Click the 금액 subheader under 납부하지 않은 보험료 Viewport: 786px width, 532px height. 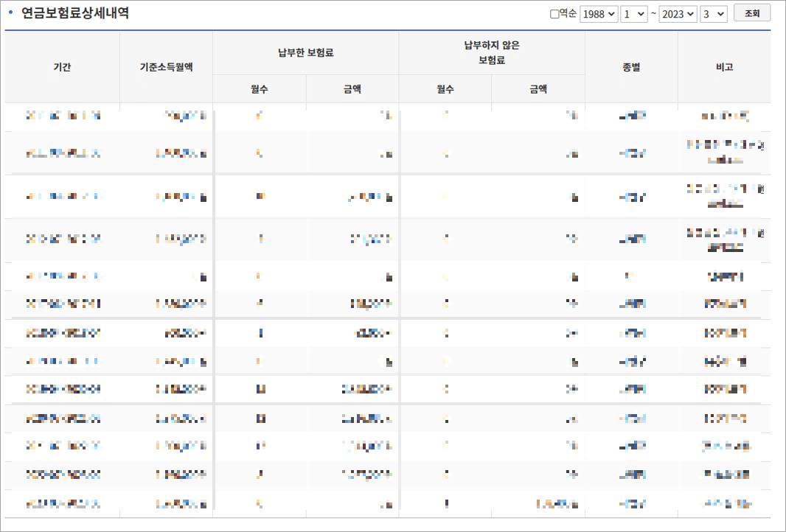point(538,88)
